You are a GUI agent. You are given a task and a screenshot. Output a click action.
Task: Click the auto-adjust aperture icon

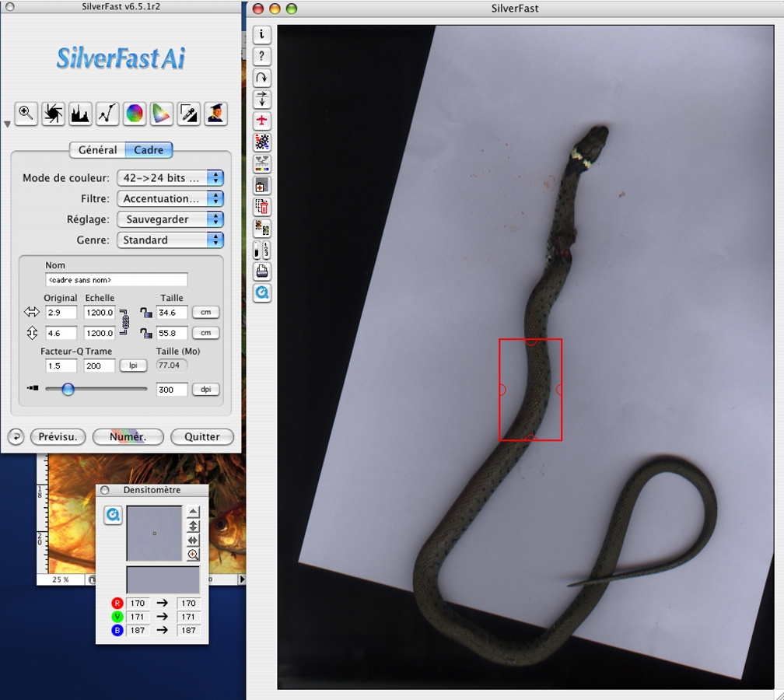[53, 114]
